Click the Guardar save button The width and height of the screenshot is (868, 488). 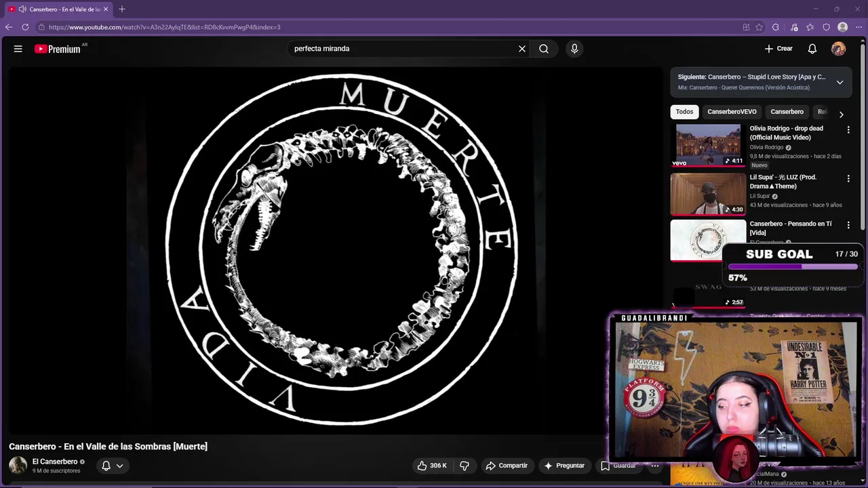[618, 466]
